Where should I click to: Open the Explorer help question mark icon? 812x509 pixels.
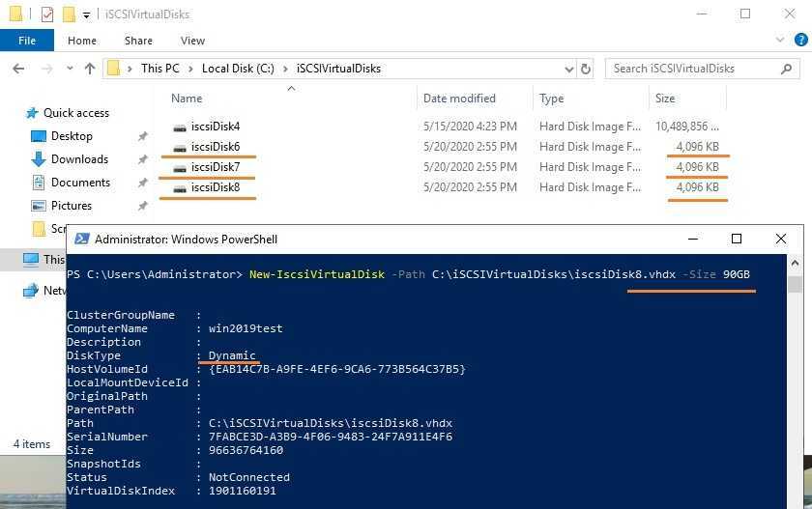[x=798, y=41]
